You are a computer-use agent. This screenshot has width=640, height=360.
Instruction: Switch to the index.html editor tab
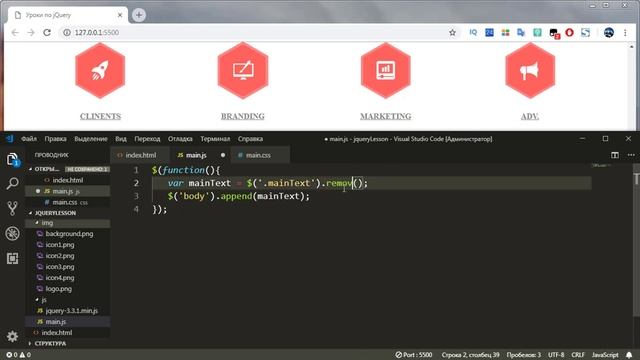140,155
